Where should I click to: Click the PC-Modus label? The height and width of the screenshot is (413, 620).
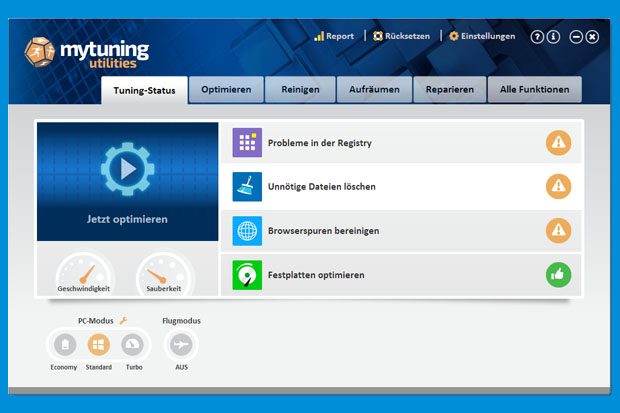tap(96, 321)
